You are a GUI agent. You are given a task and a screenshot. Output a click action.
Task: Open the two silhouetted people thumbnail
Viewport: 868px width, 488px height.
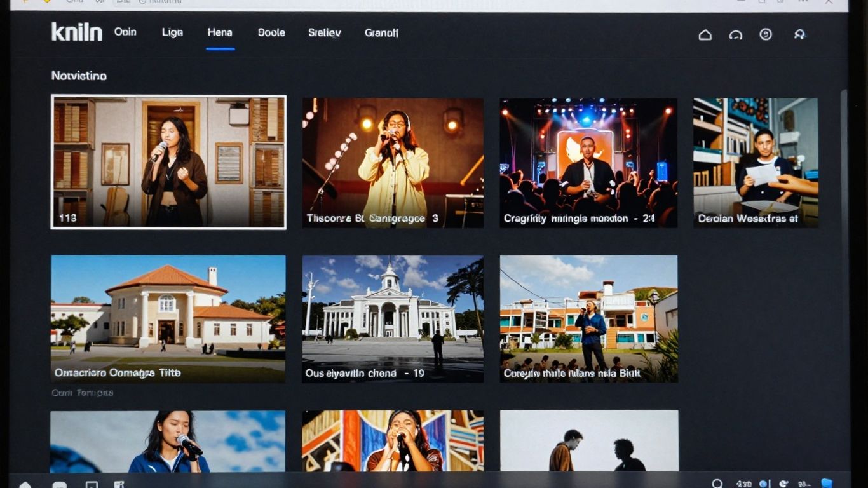(x=589, y=441)
